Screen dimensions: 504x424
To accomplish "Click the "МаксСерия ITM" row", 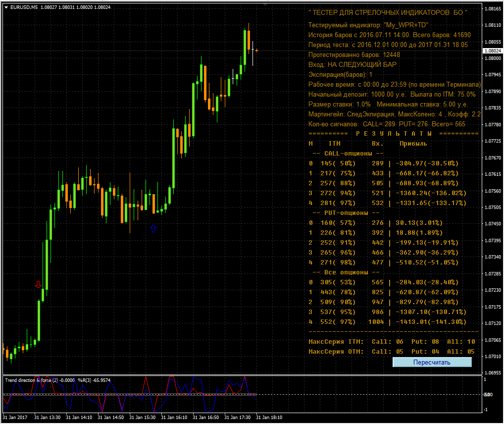I will click(392, 342).
